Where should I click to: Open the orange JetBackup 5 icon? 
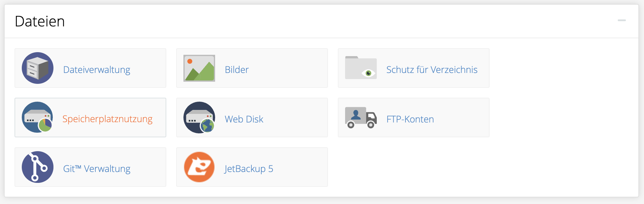(199, 167)
